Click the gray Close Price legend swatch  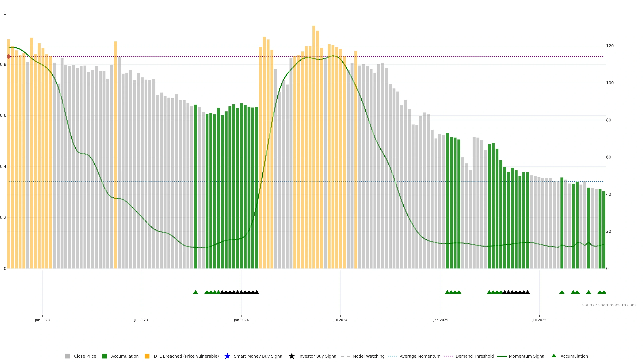(x=67, y=356)
